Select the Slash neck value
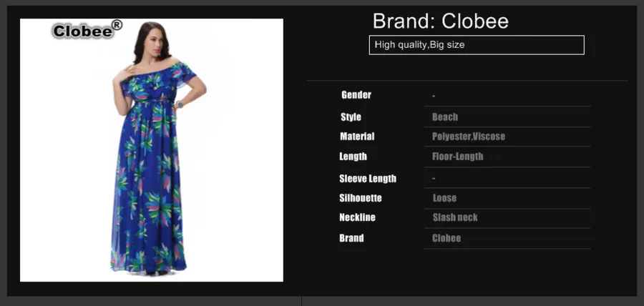This screenshot has width=644, height=306. click(455, 217)
